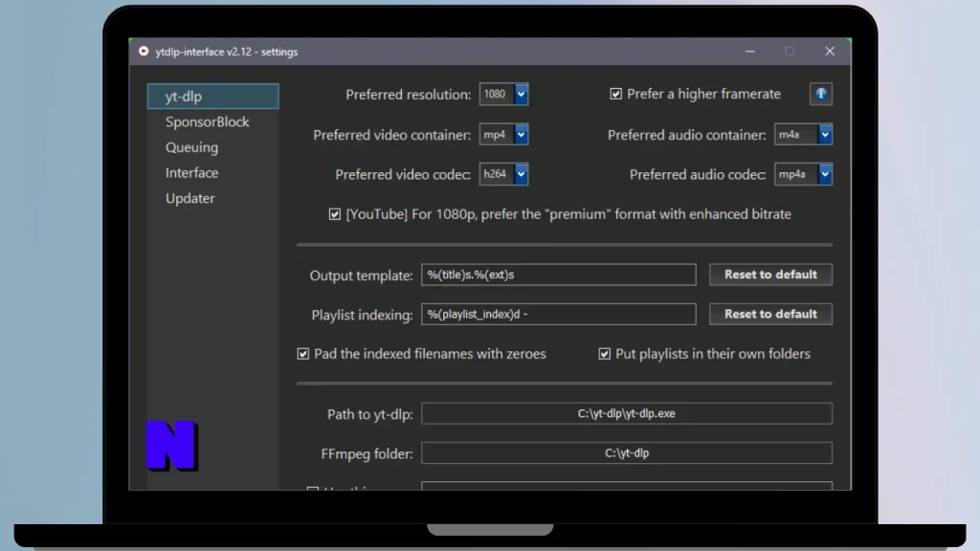The image size is (980, 551).
Task: Toggle Put playlists in their own folders
Action: [x=605, y=354]
